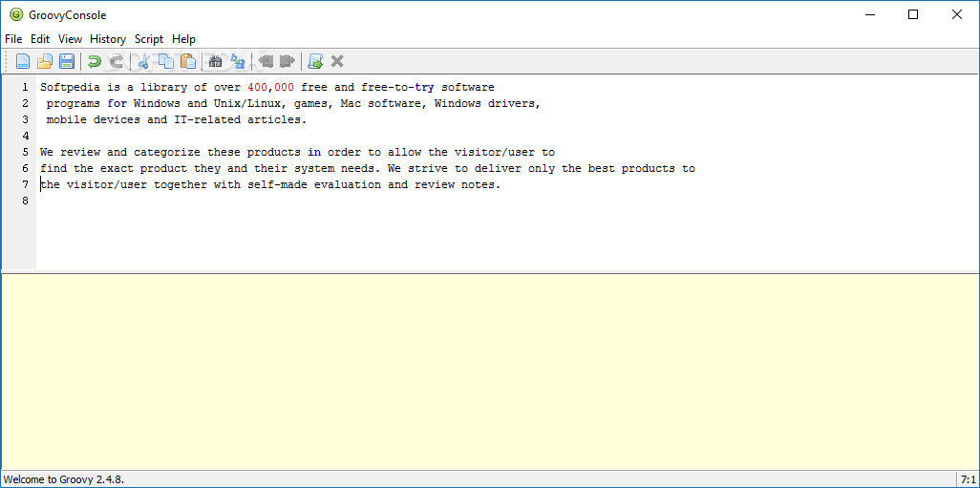Click the Paste clipboard icon
The width and height of the screenshot is (980, 488).
click(187, 61)
